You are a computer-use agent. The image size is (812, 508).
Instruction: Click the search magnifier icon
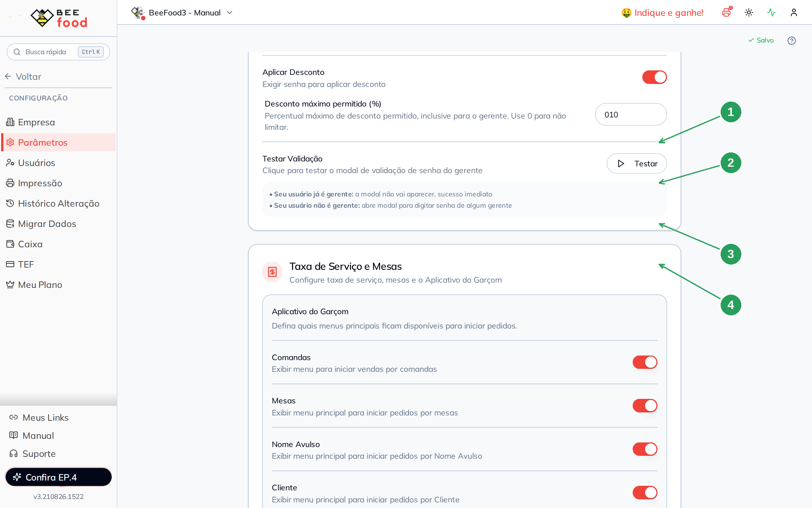(x=17, y=52)
